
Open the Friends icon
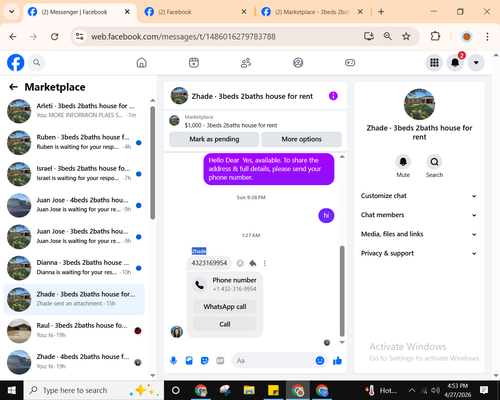(x=246, y=63)
